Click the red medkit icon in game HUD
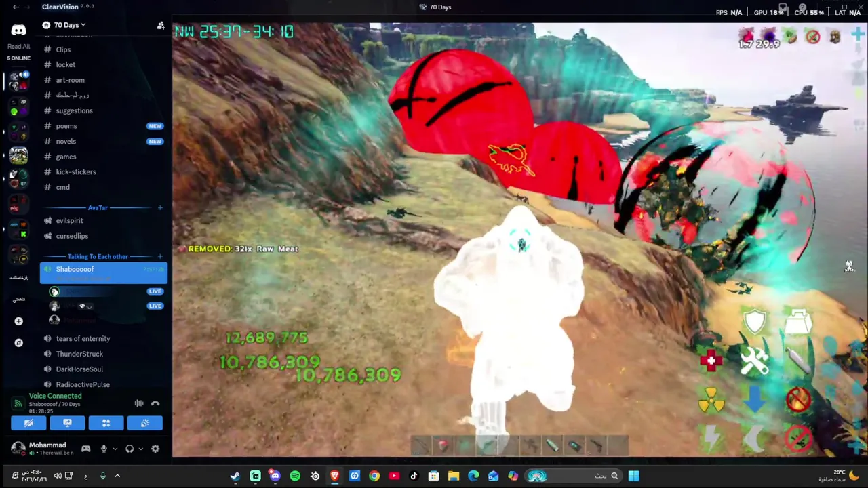This screenshot has height=488, width=868. [711, 361]
